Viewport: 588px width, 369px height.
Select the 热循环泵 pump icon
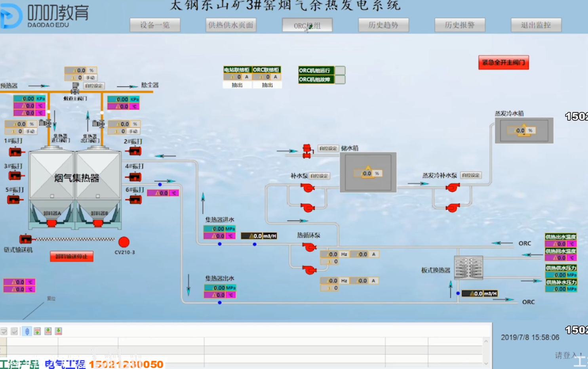[x=309, y=248]
